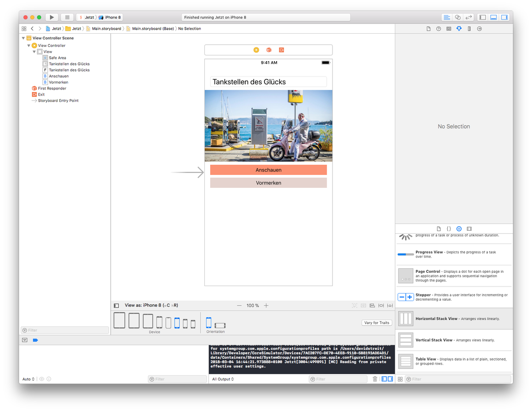The width and height of the screenshot is (532, 411).
Task: Collapse the View Controller Scene
Action: point(23,38)
